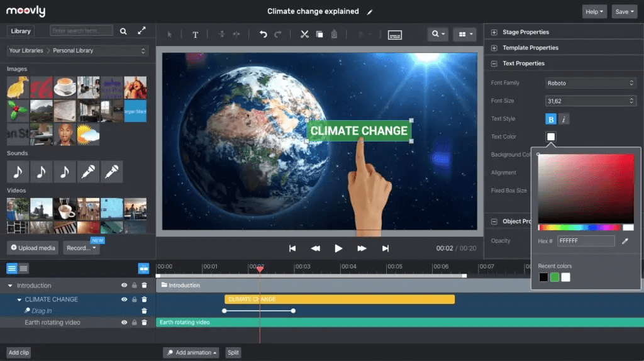Click the scissors cut icon
This screenshot has height=361, width=644.
pyautogui.click(x=304, y=34)
